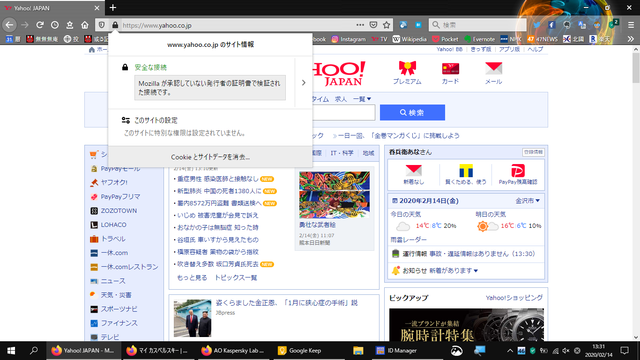Open 求人 search category
This screenshot has width=640, height=360.
pos(341,99)
